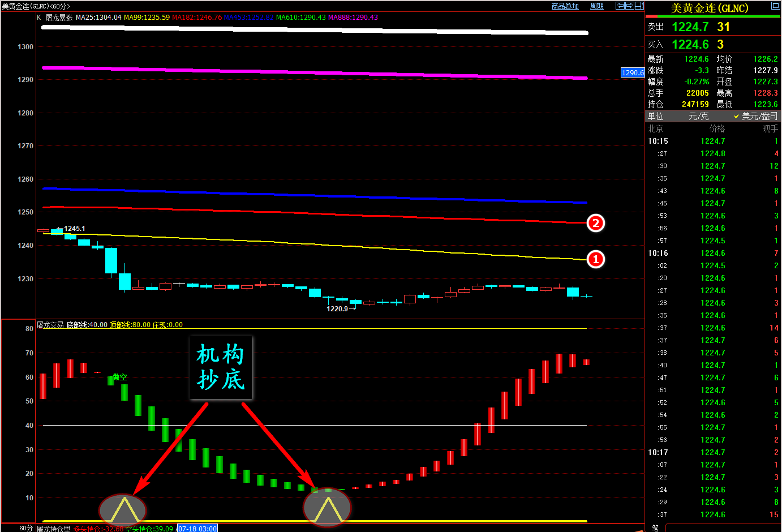Click the left bottom triangle signal marker
The height and width of the screenshot is (532, 782).
click(x=123, y=509)
